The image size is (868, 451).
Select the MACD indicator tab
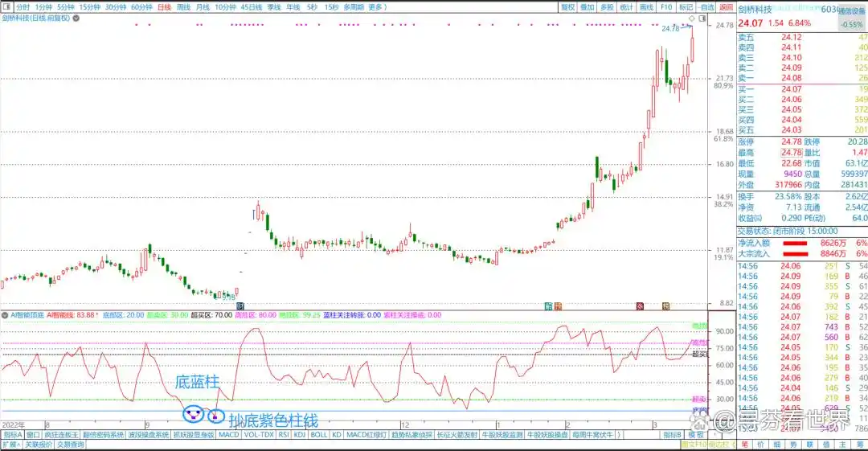pyautogui.click(x=228, y=435)
